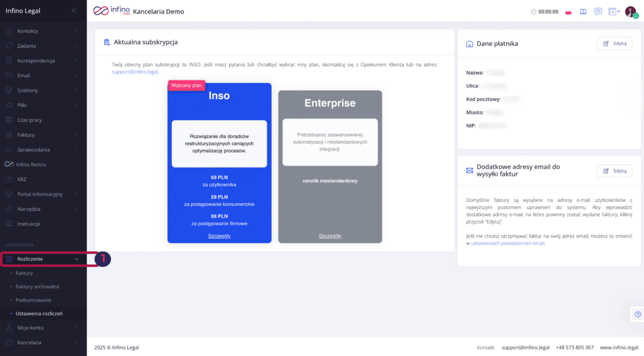
Task: Open Faktury under Rozliczenie submenu
Action: (x=24, y=273)
